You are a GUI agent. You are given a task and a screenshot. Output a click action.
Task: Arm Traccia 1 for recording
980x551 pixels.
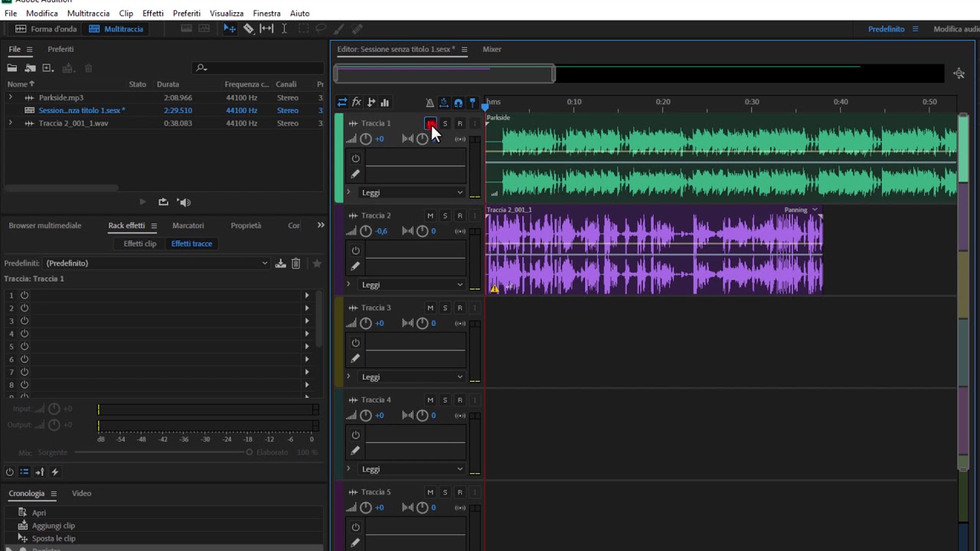point(459,123)
